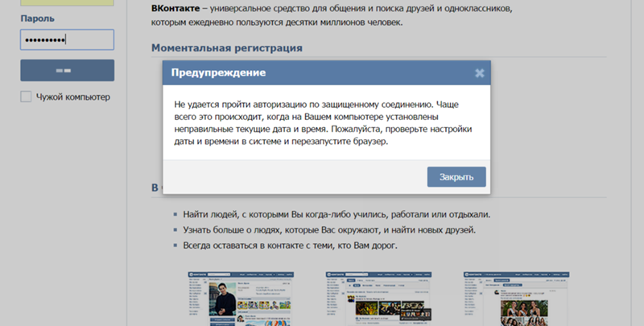Click the Пароль label
The height and width of the screenshot is (326, 644).
click(x=37, y=19)
